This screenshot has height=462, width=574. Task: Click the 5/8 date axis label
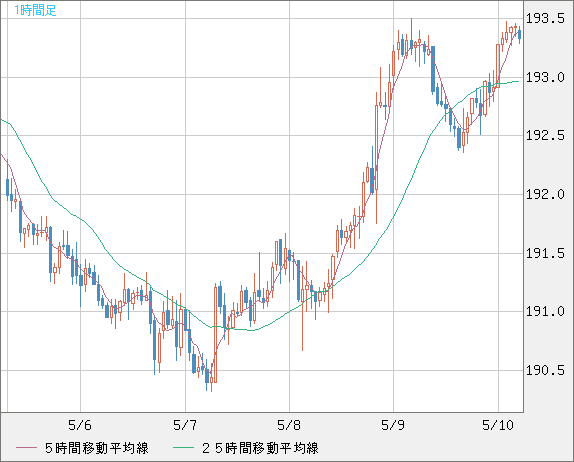[289, 425]
